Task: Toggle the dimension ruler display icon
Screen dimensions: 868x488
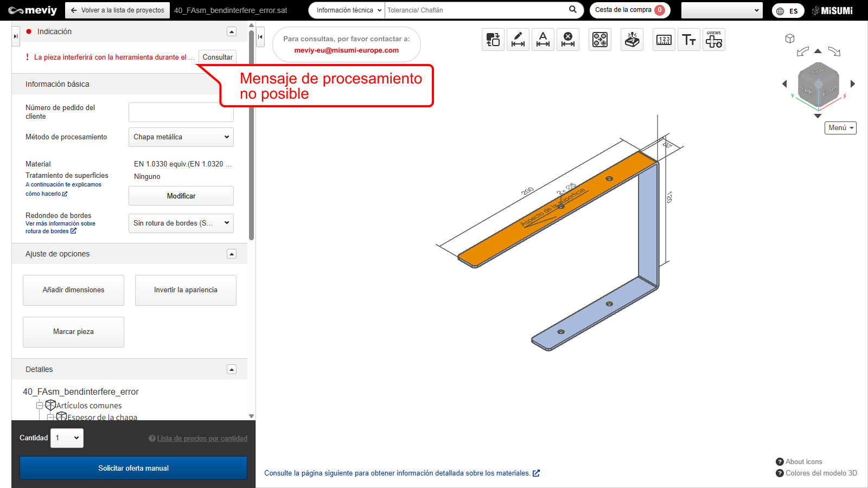Action: (664, 40)
